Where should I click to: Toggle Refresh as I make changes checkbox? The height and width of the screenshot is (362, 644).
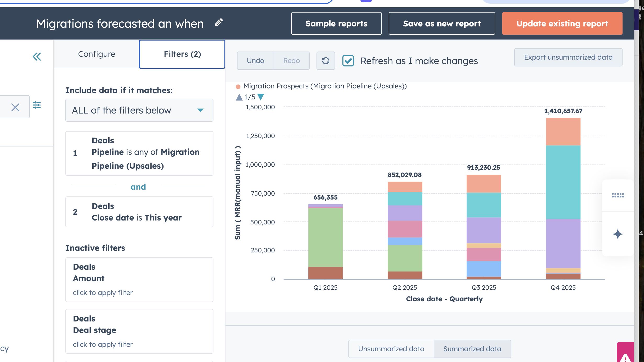click(x=348, y=61)
